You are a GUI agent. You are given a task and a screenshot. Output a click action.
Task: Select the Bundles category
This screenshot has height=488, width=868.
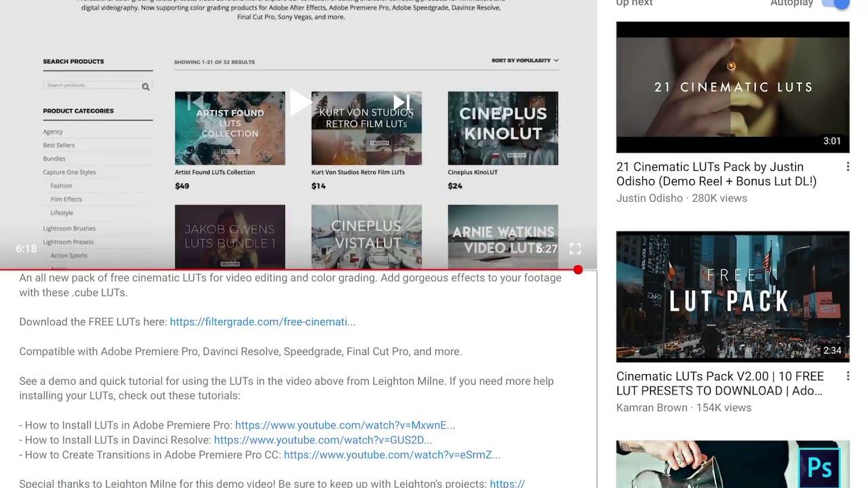click(54, 159)
